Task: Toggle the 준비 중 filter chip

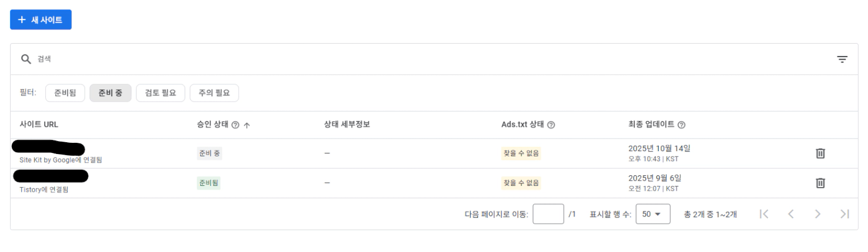Action: point(110,93)
